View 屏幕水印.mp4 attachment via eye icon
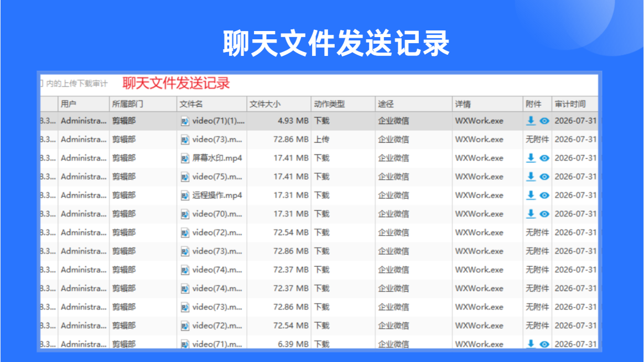The width and height of the screenshot is (644, 362). pos(544,158)
